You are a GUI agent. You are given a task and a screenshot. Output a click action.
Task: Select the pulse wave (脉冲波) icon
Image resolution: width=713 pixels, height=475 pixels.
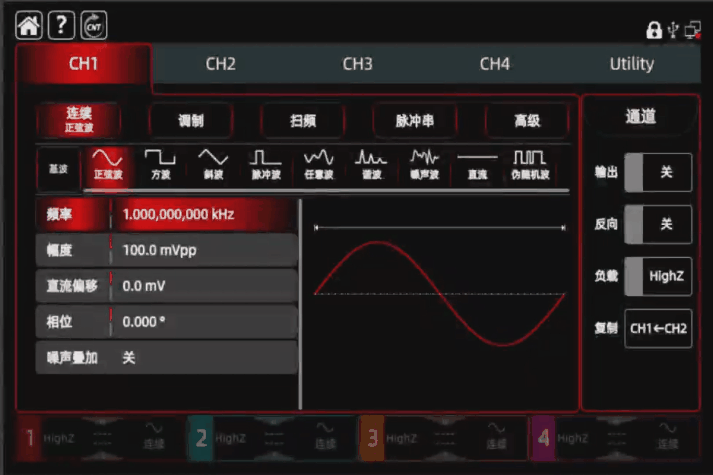click(x=265, y=164)
